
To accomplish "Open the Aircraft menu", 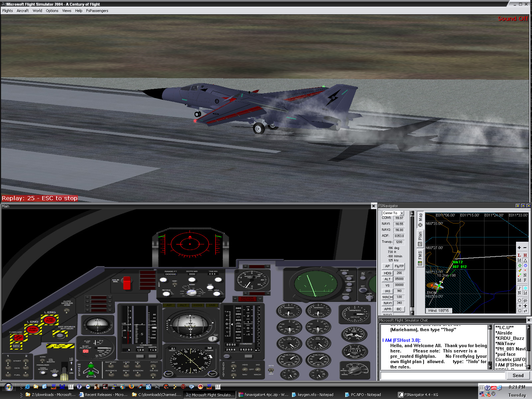I will (23, 11).
